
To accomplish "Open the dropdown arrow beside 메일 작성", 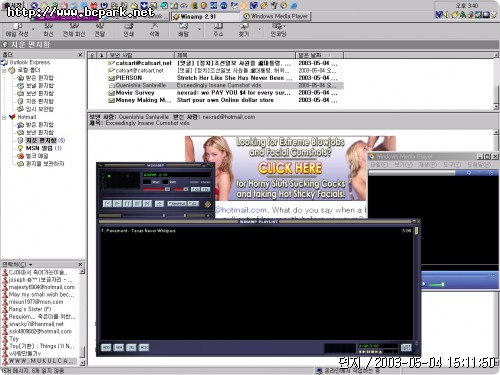I will (33, 29).
